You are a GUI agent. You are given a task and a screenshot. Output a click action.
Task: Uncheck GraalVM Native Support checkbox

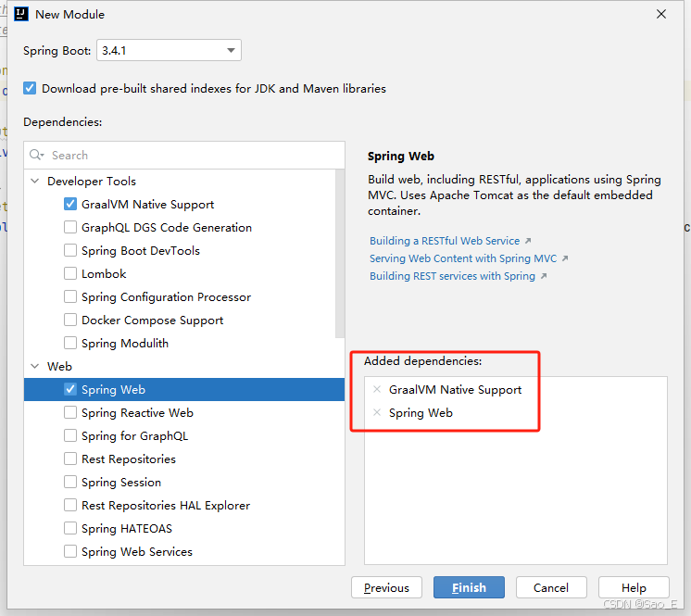70,204
